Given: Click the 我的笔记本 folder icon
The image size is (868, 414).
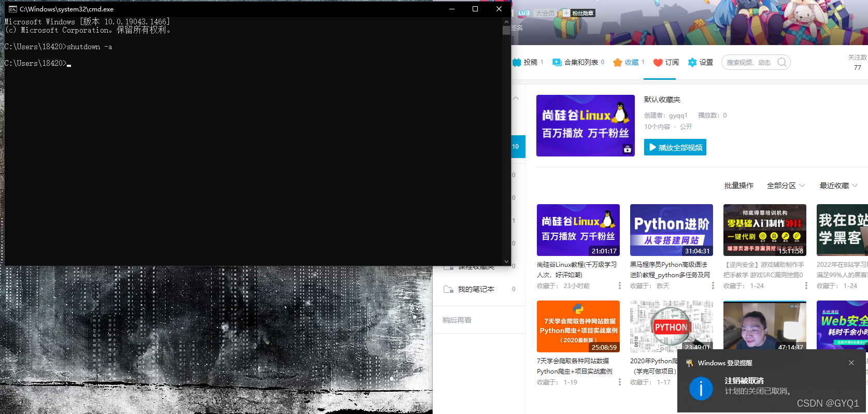Looking at the screenshot, I should [448, 289].
